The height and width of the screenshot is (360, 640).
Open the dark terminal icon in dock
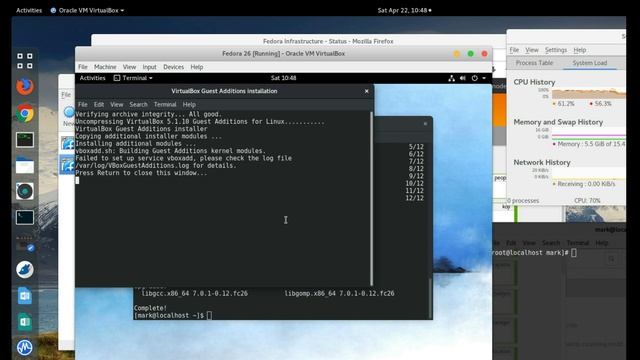tap(25, 217)
